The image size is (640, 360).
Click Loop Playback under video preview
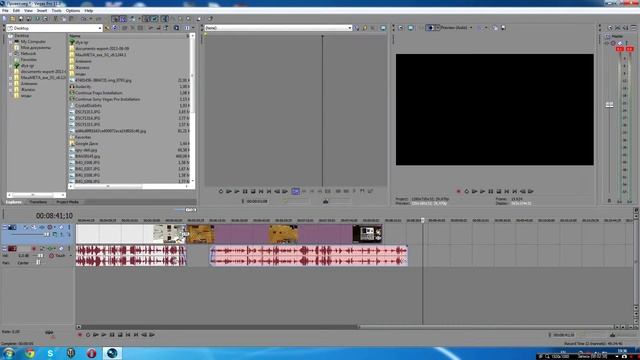[467, 191]
